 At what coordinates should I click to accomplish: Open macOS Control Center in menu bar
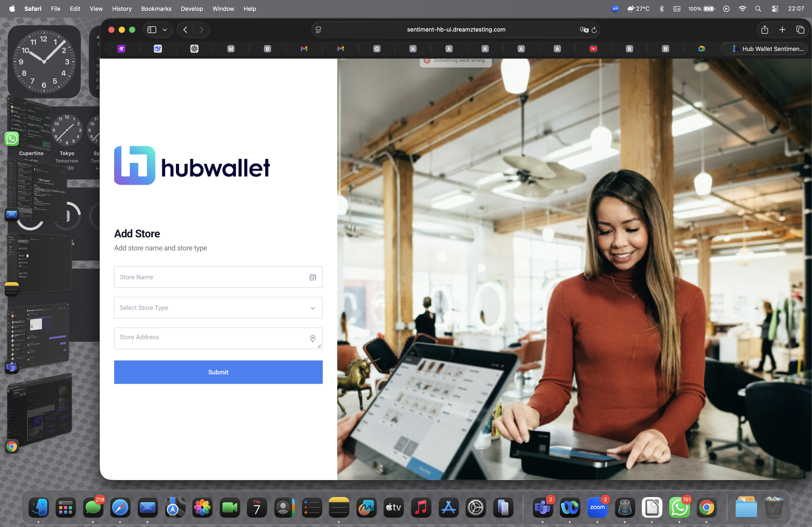pyautogui.click(x=775, y=9)
